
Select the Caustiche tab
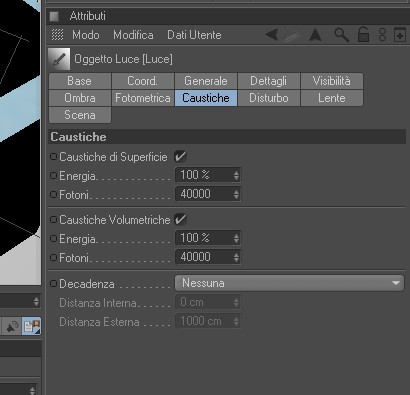(x=206, y=98)
